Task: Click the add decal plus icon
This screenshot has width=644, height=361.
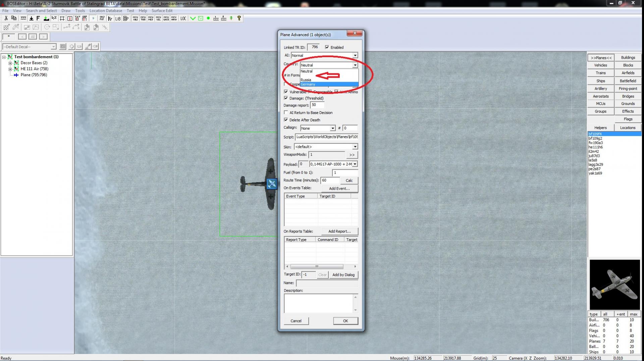Action: [71, 47]
